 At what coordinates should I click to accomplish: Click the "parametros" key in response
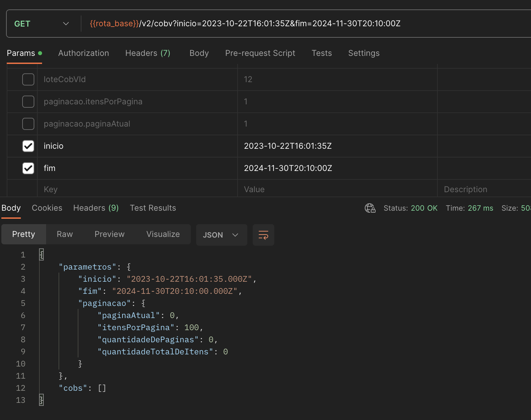[x=87, y=267]
